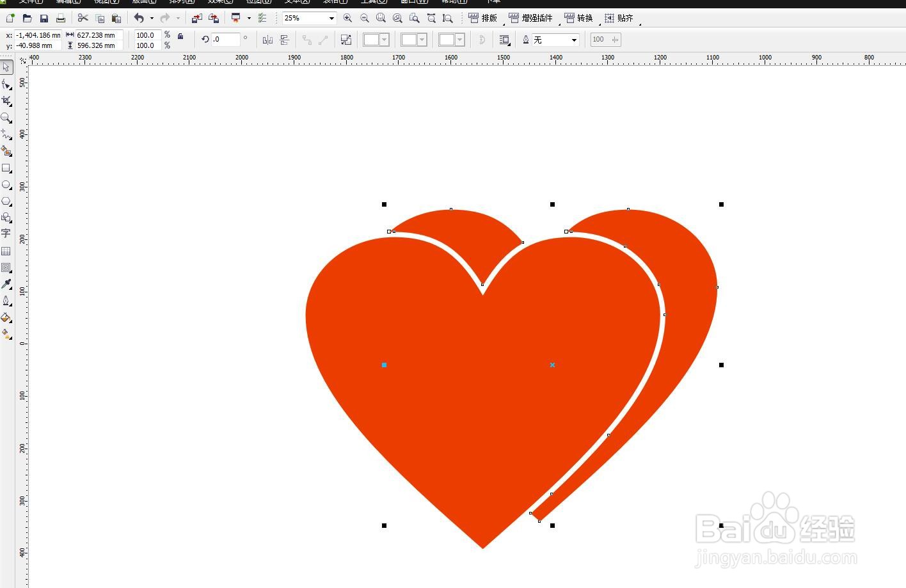Zoom out using the minus magnifier

(x=365, y=19)
